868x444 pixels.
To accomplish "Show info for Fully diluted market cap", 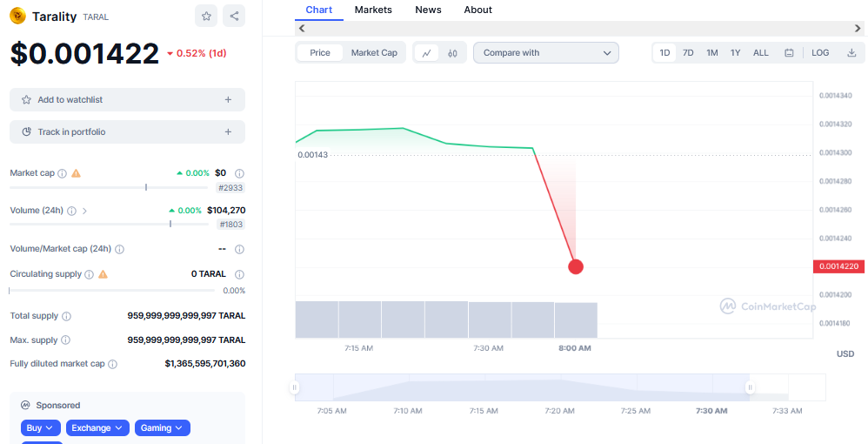I will 112,364.
